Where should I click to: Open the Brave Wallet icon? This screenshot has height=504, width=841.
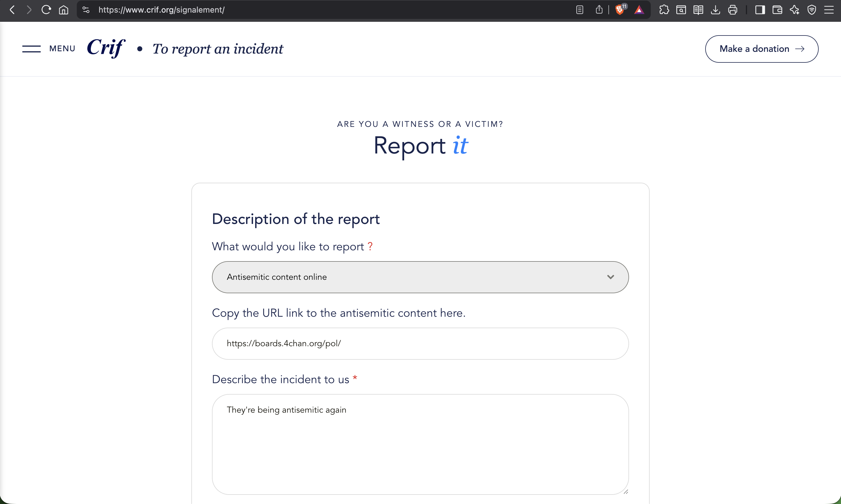777,10
